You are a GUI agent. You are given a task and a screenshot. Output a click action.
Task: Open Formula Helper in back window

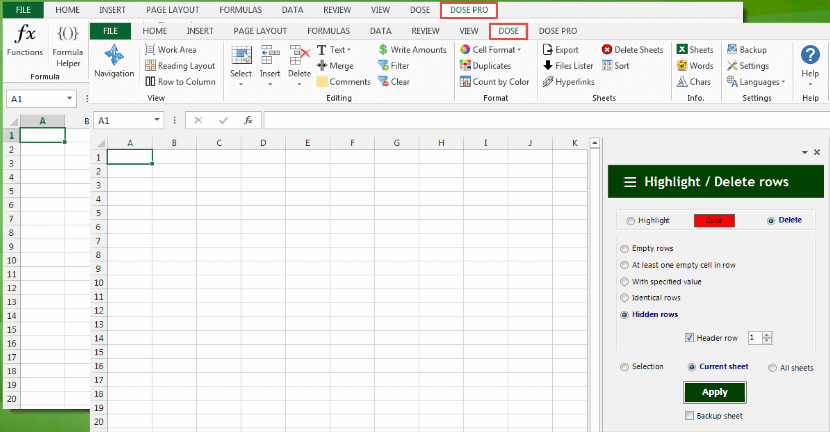(68, 46)
